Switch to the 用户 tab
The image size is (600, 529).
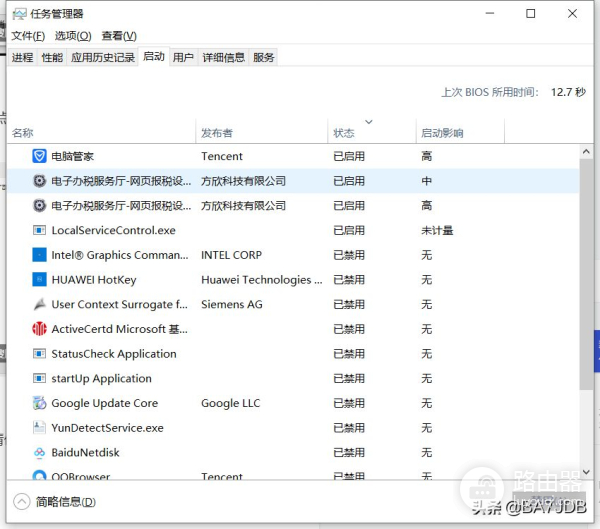point(183,57)
